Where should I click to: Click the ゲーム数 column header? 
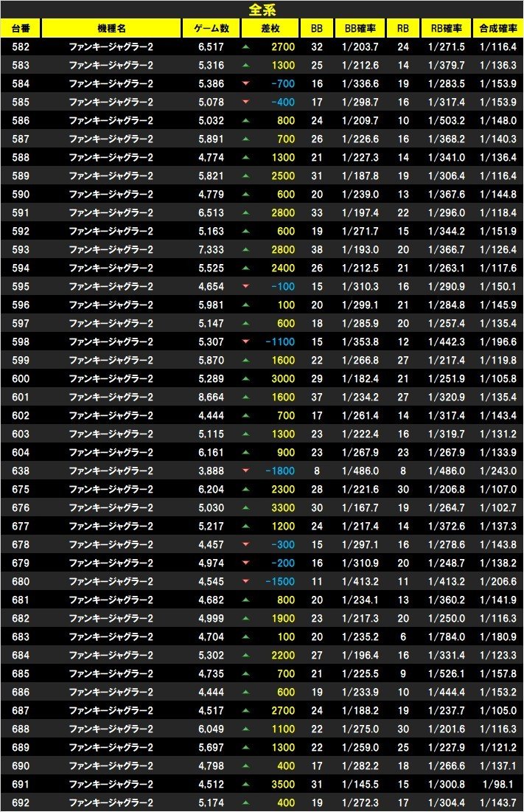click(x=211, y=29)
